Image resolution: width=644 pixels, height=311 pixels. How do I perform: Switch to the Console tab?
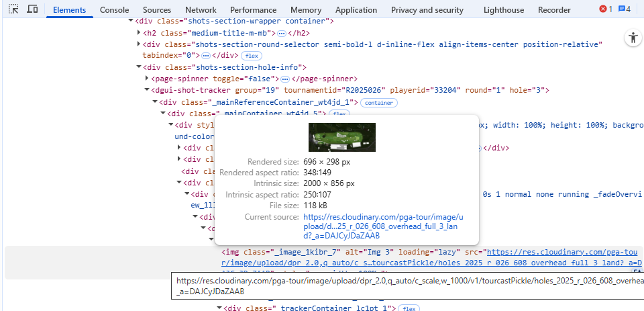[x=114, y=10]
